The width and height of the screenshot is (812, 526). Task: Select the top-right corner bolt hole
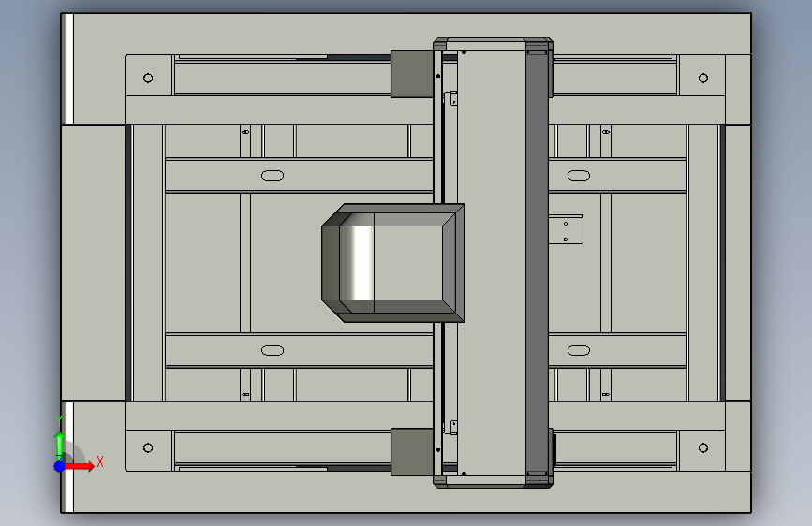[702, 79]
